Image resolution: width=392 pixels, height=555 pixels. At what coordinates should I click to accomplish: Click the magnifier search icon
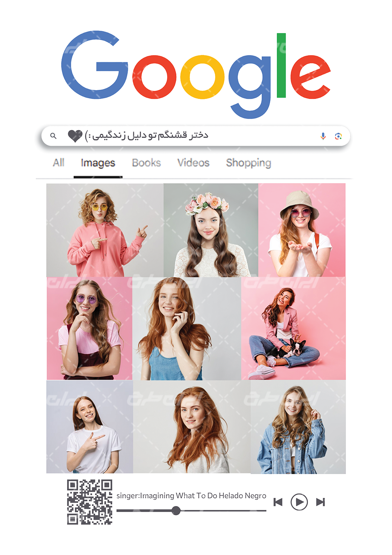click(x=53, y=136)
